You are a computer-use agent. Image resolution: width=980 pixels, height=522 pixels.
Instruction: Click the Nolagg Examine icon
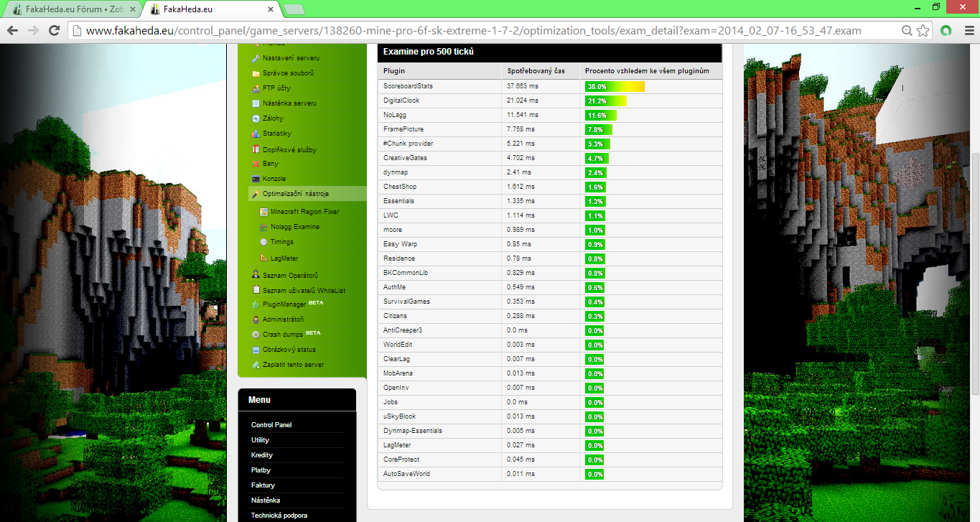(263, 227)
